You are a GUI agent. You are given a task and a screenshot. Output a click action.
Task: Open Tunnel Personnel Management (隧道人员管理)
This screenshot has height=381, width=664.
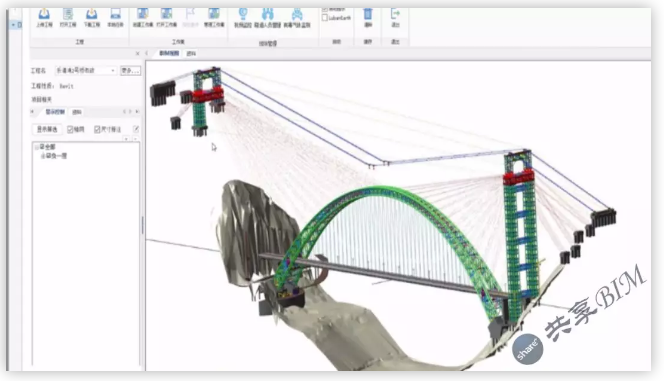click(x=268, y=14)
